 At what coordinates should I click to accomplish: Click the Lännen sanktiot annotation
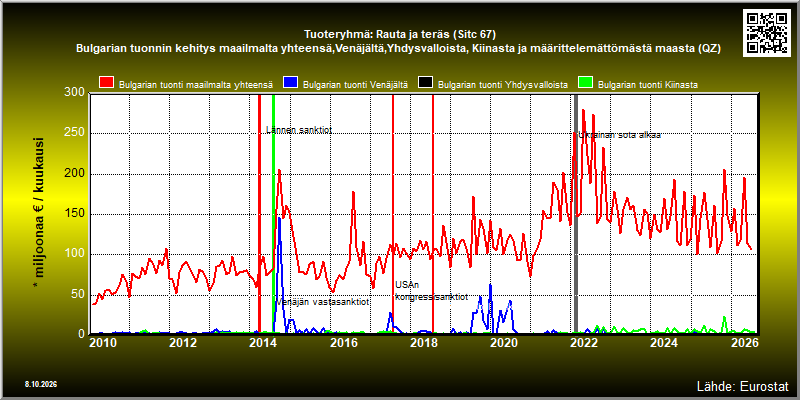coord(299,130)
